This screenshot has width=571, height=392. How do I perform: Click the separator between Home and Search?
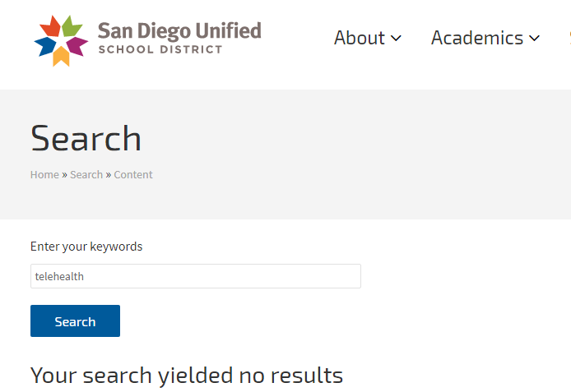coord(64,174)
